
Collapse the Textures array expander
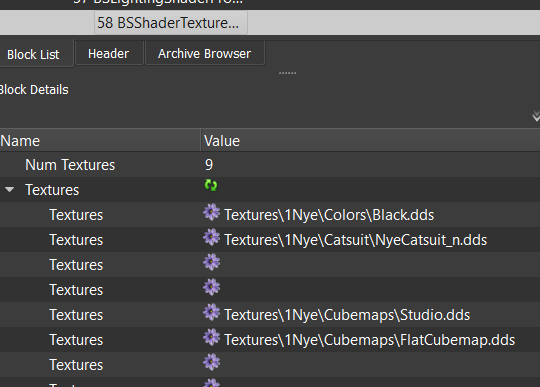pos(10,189)
